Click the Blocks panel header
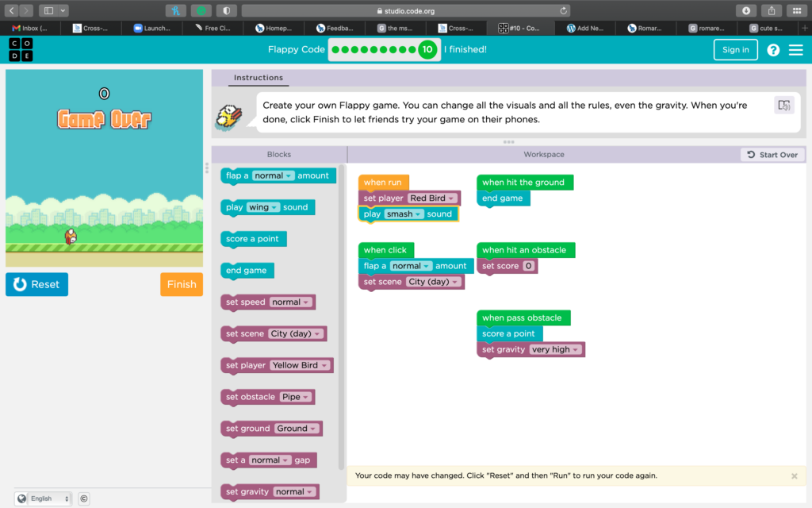The width and height of the screenshot is (812, 508). pos(279,155)
